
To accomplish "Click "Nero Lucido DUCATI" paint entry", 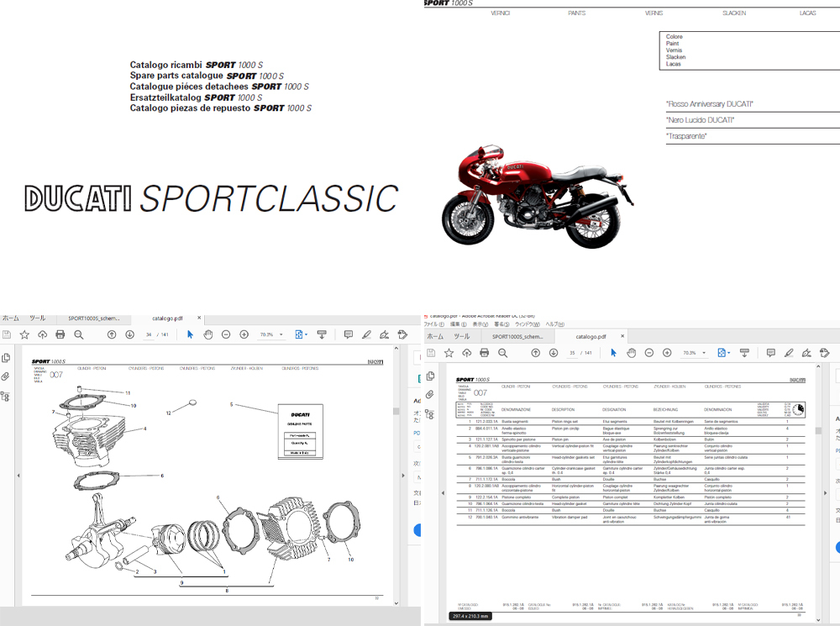I will (701, 120).
